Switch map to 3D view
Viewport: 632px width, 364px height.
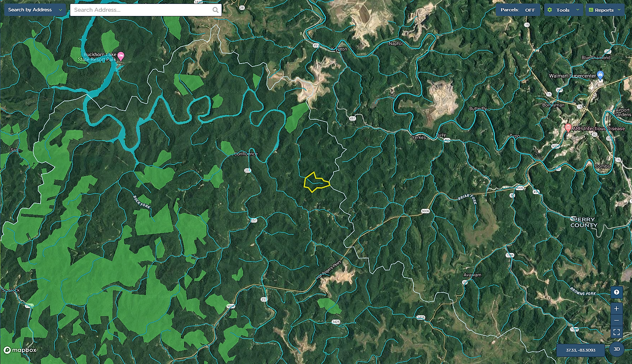(616, 349)
